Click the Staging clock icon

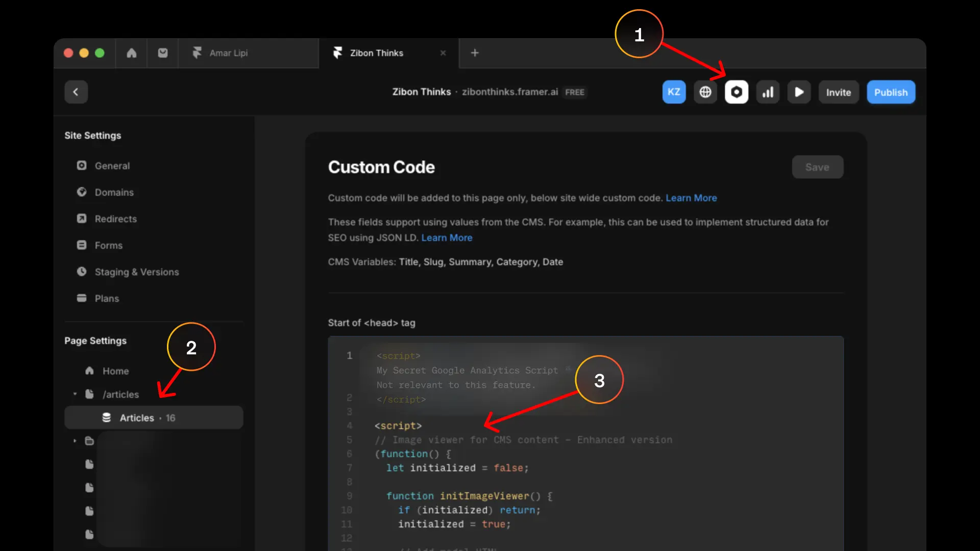click(x=82, y=271)
